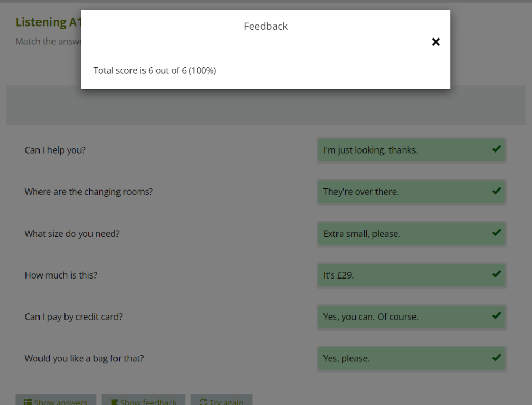Click the checkmark beside "It's £29."

(x=496, y=274)
